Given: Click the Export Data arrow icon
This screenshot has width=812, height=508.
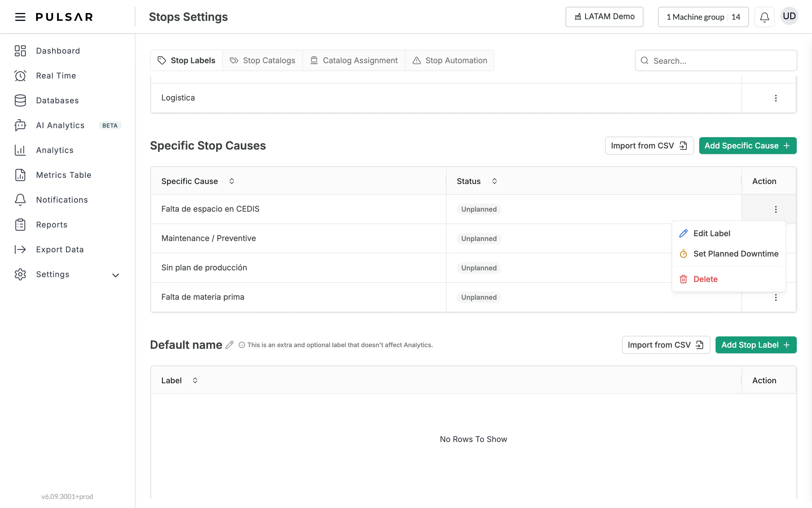Looking at the screenshot, I should click(x=20, y=249).
